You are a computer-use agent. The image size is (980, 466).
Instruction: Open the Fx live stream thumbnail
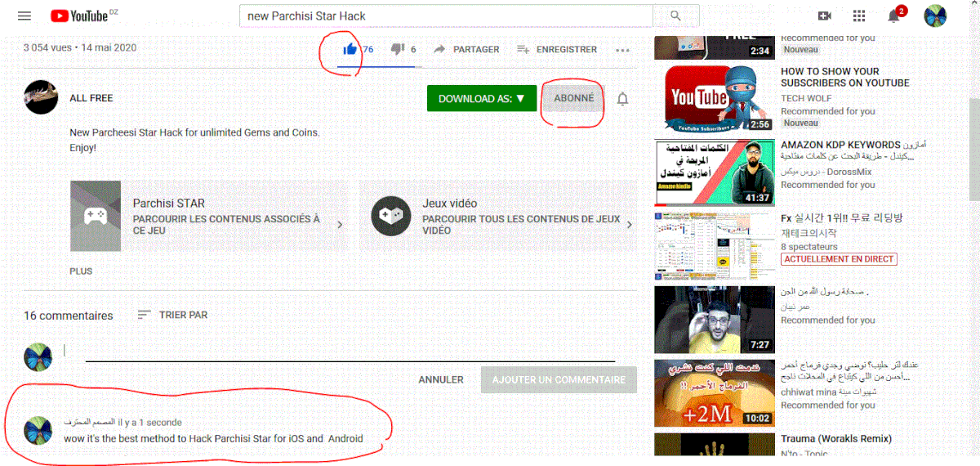coord(715,245)
